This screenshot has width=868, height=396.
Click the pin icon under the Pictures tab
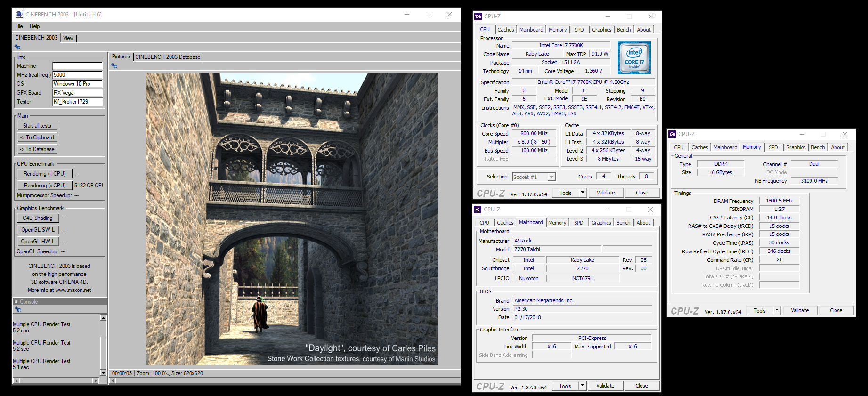click(114, 66)
